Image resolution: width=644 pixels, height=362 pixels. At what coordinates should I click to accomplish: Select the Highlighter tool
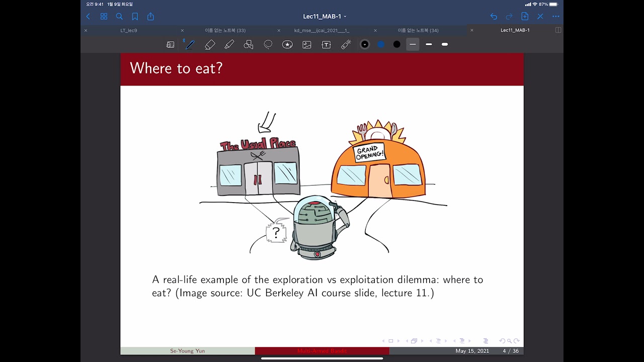click(x=229, y=45)
